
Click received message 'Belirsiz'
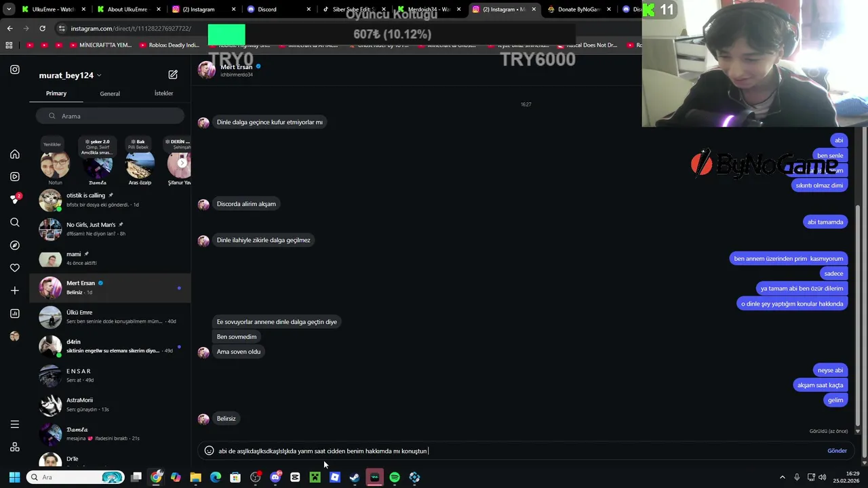coord(226,419)
